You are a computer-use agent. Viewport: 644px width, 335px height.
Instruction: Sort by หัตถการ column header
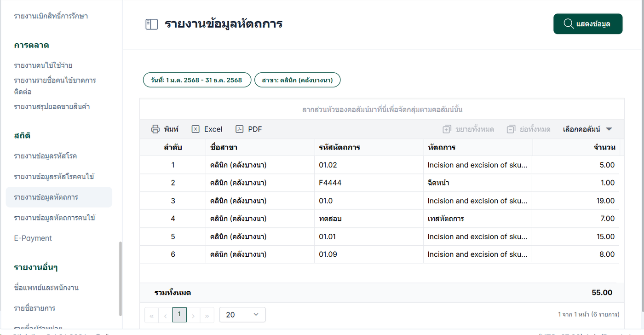pos(478,147)
